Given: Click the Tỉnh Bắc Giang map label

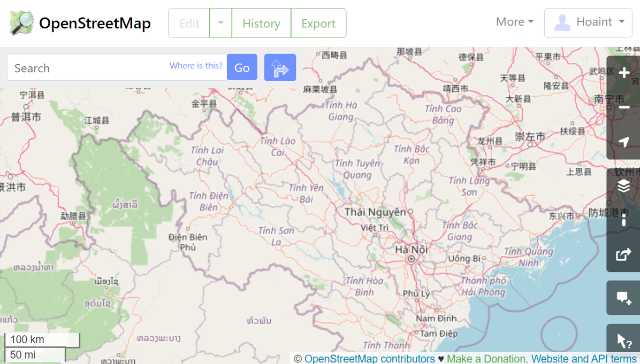Looking at the screenshot, I should click(x=460, y=231).
